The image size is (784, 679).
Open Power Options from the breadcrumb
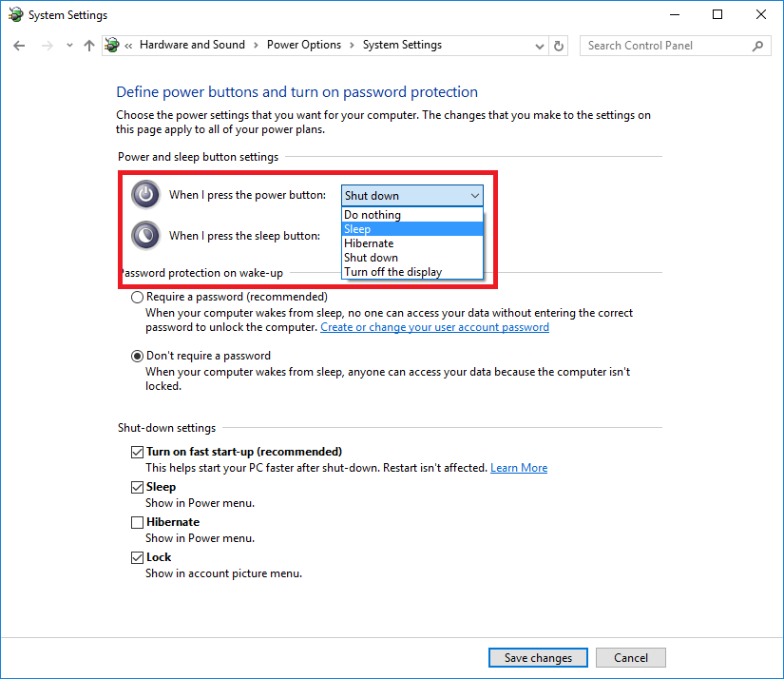tap(303, 44)
